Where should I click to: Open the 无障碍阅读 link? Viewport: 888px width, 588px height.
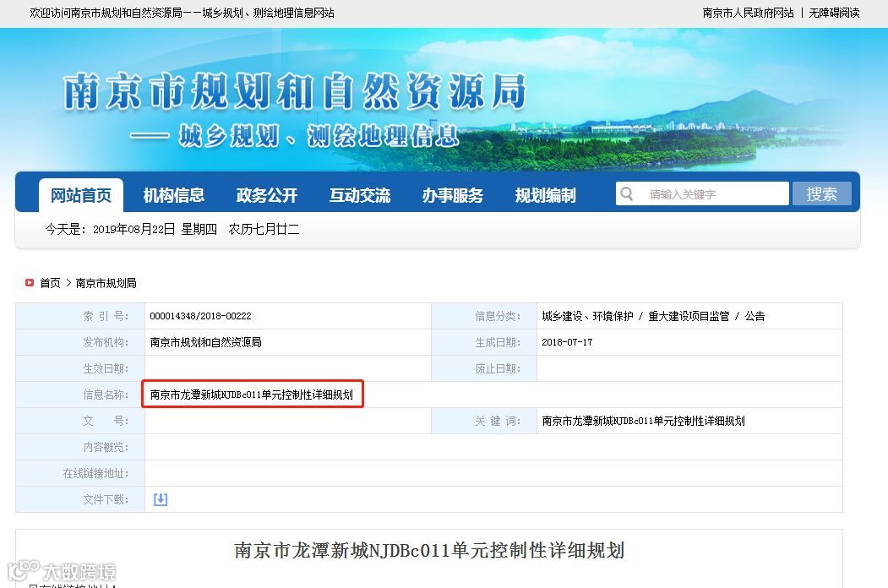(834, 13)
